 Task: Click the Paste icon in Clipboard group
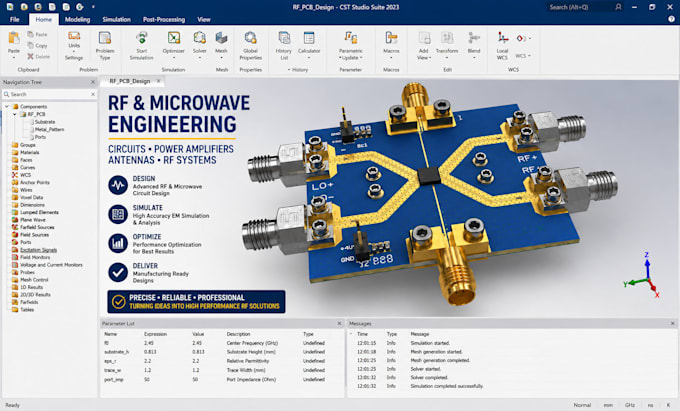click(x=13, y=39)
